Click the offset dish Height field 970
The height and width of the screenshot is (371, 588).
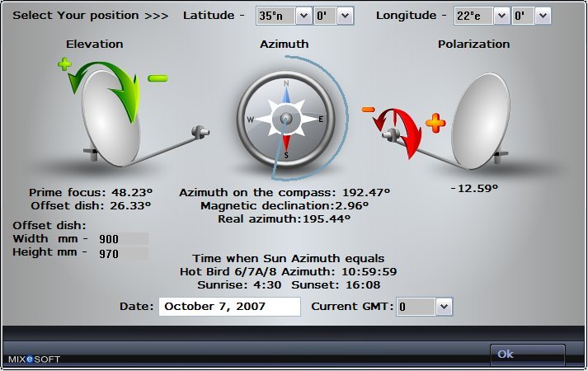123,254
